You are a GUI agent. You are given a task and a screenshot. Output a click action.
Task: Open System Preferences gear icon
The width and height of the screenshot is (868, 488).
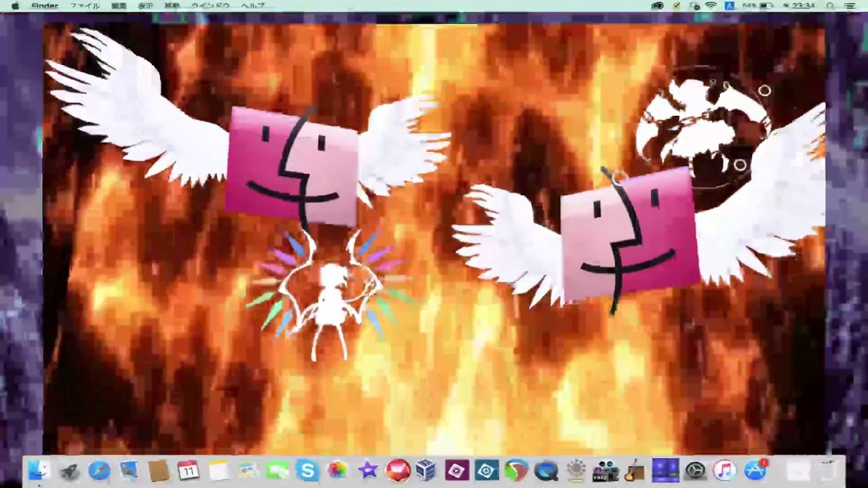click(696, 470)
